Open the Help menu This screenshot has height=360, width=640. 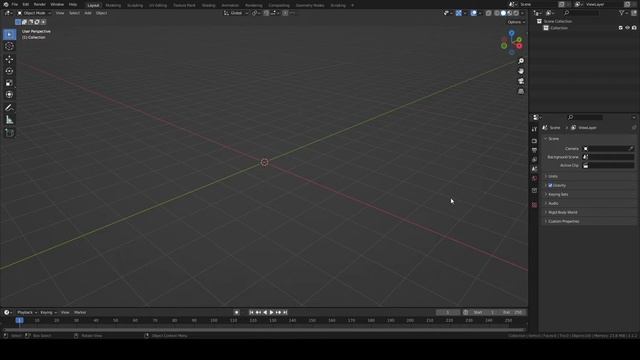[x=73, y=4]
